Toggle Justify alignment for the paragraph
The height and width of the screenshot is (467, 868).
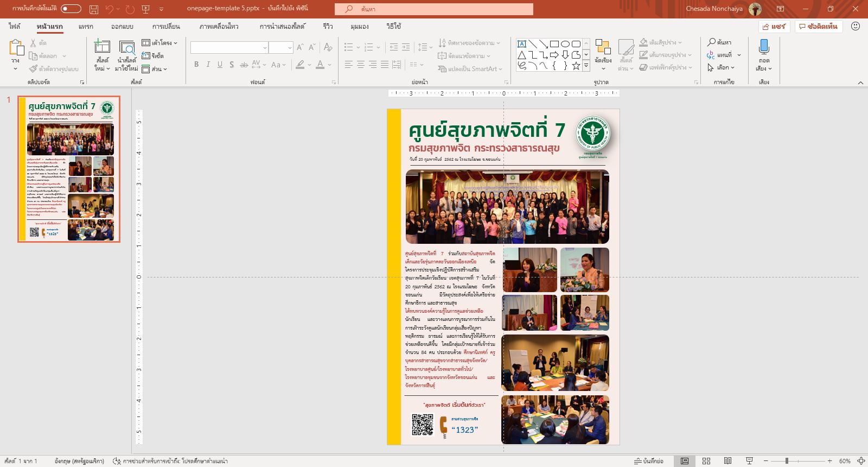coord(385,64)
